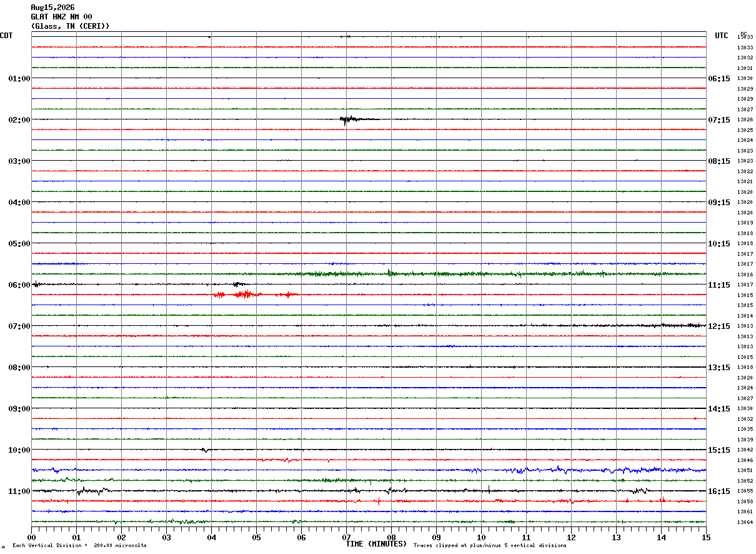Click the noisy green trace above 06:00
This screenshot has width=756, height=554.
[x=369, y=273]
